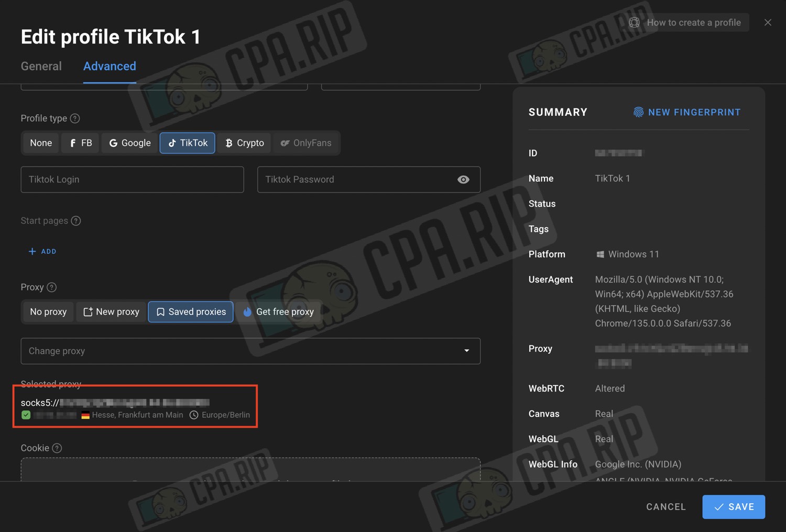Click the Facebook f logo icon
Screen dimensions: 786x532
73,143
